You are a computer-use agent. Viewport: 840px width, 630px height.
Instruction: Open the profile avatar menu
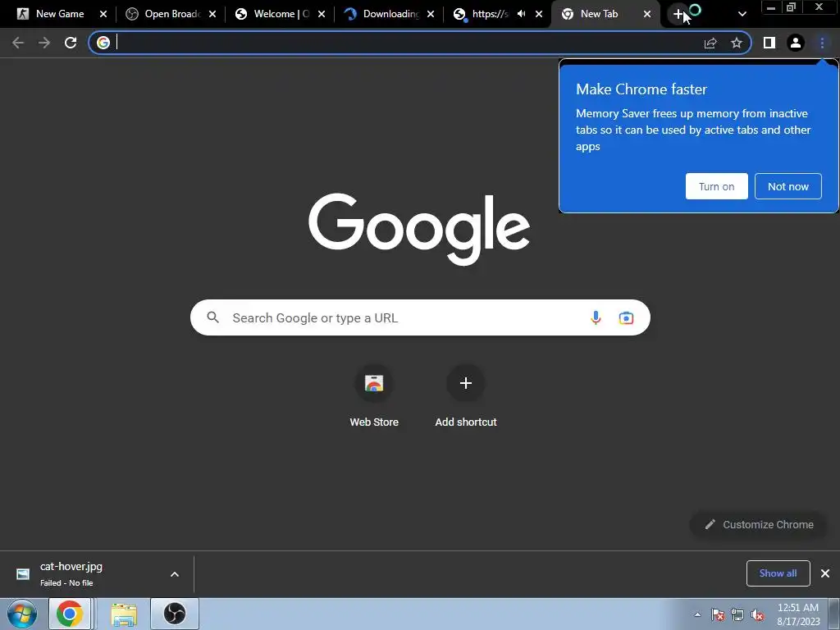[x=796, y=43]
